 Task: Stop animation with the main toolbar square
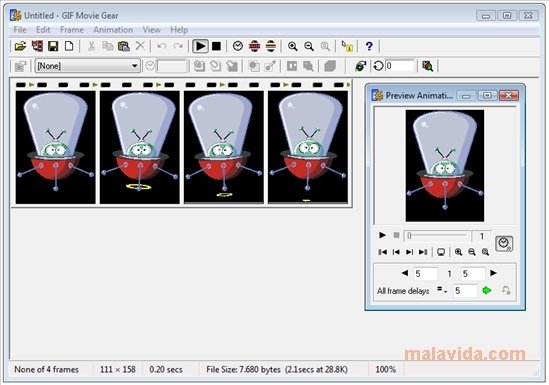point(216,46)
